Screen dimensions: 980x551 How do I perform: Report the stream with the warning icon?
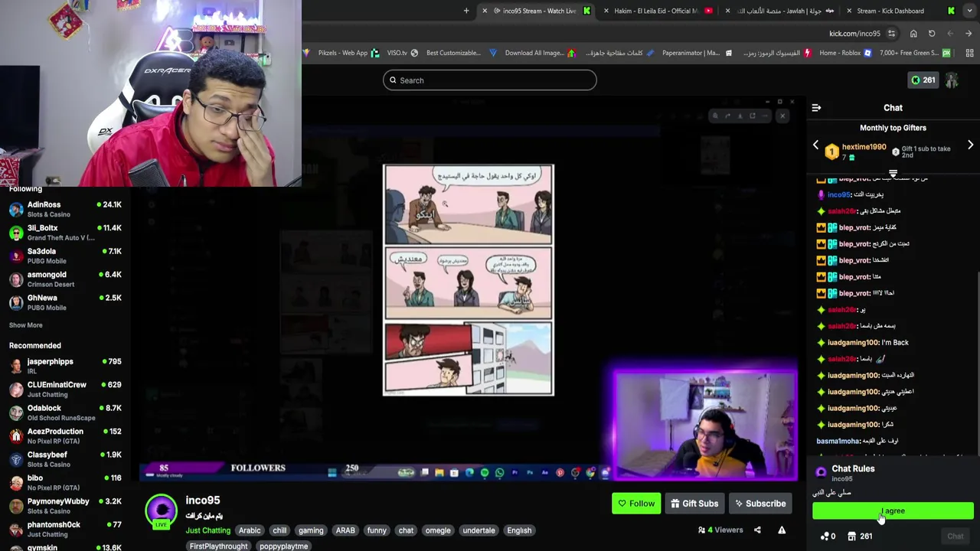(x=782, y=530)
